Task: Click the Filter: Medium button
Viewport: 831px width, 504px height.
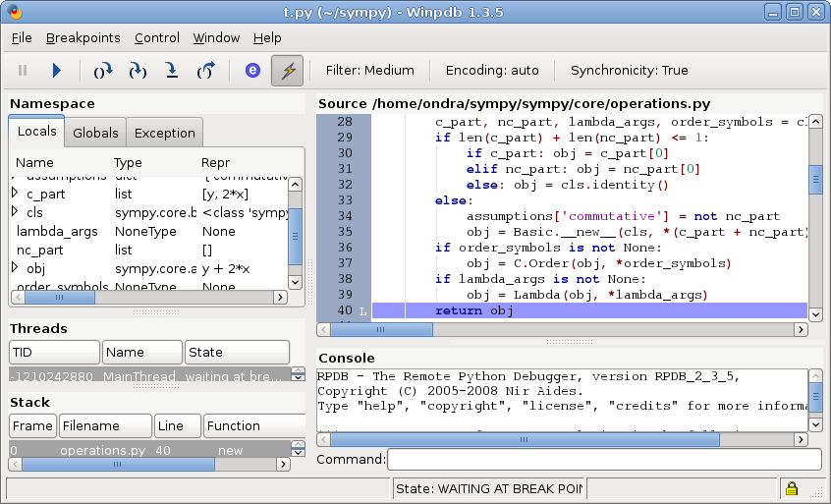Action: click(369, 71)
